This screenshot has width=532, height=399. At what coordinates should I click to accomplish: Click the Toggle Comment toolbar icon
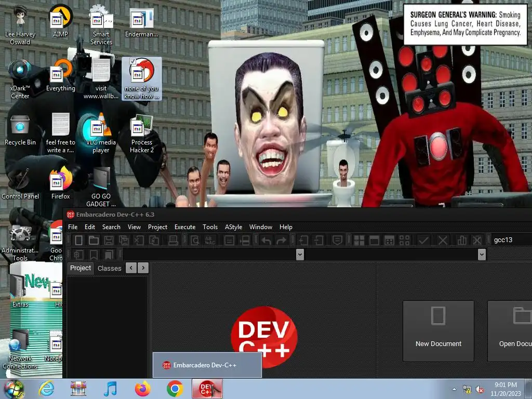click(x=337, y=240)
